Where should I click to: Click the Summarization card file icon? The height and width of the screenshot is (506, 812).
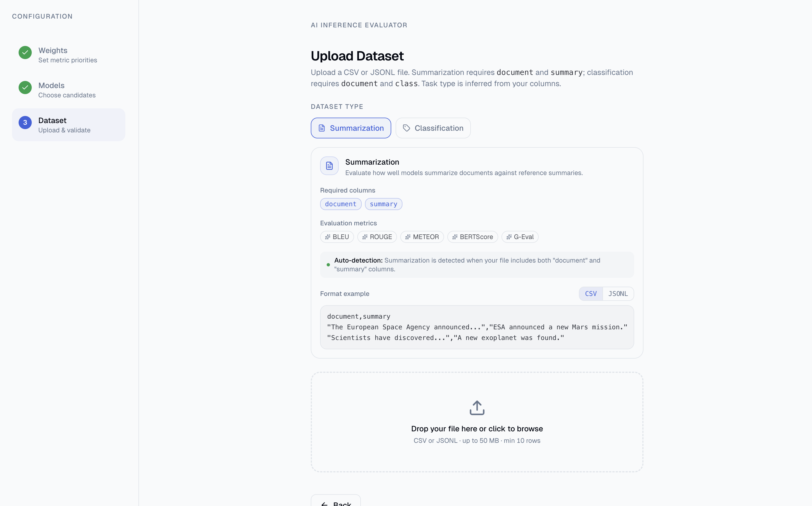click(x=329, y=166)
